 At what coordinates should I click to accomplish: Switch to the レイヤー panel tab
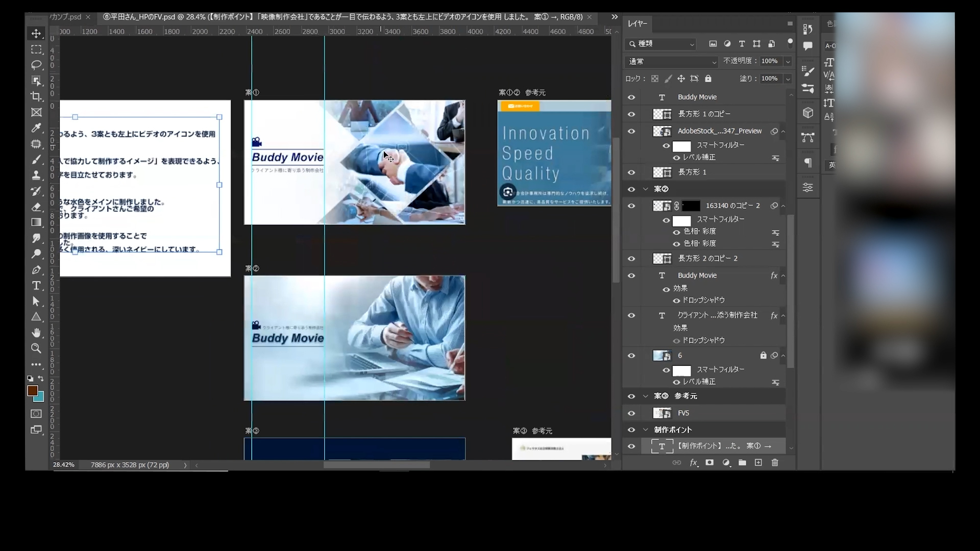(638, 24)
